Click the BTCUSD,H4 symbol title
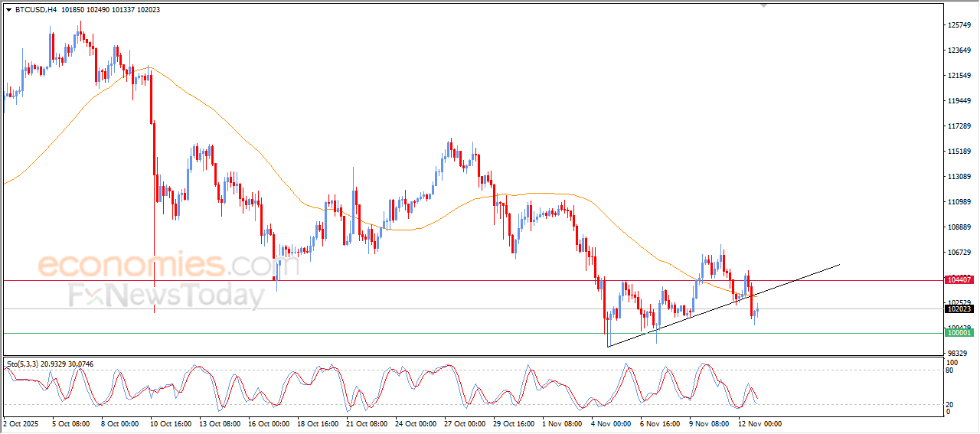Viewport: 980px width, 434px height. click(x=35, y=10)
